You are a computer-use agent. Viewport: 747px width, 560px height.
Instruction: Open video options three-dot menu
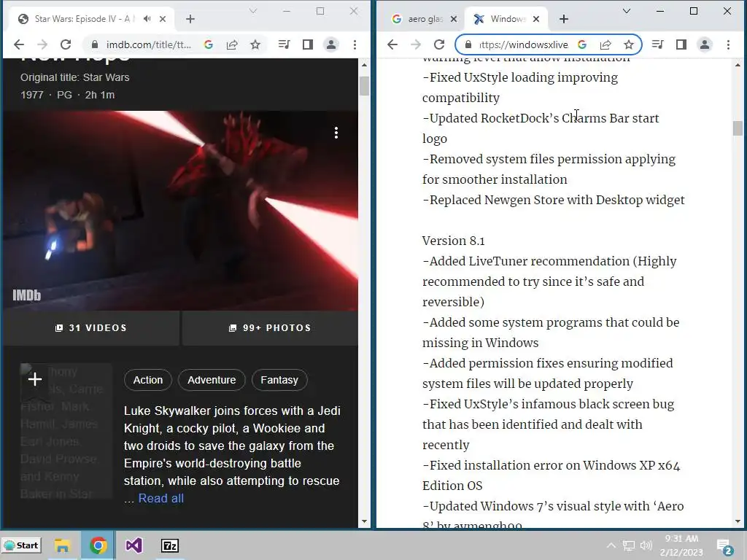point(336,133)
